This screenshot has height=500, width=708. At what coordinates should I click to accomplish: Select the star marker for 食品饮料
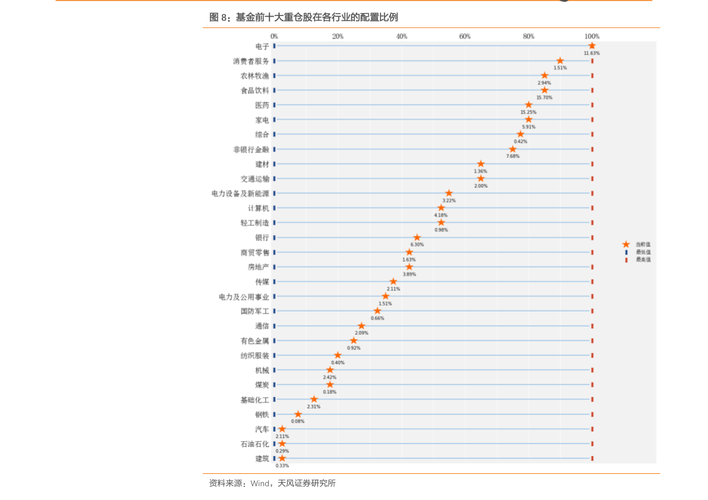click(x=544, y=90)
